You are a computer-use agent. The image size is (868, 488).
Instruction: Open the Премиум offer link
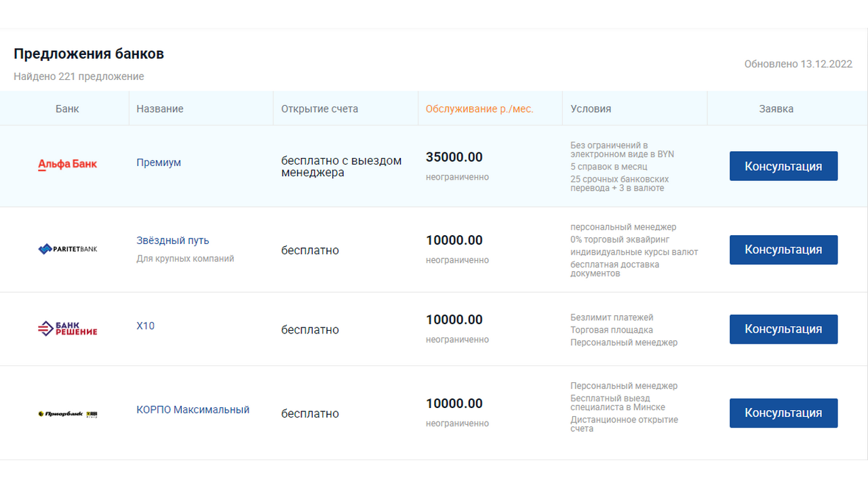point(159,163)
